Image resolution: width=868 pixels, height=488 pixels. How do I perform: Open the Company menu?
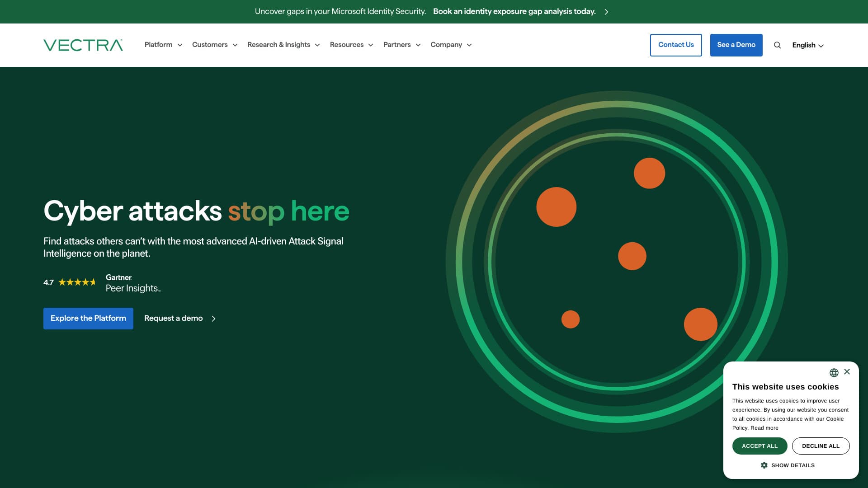[450, 45]
